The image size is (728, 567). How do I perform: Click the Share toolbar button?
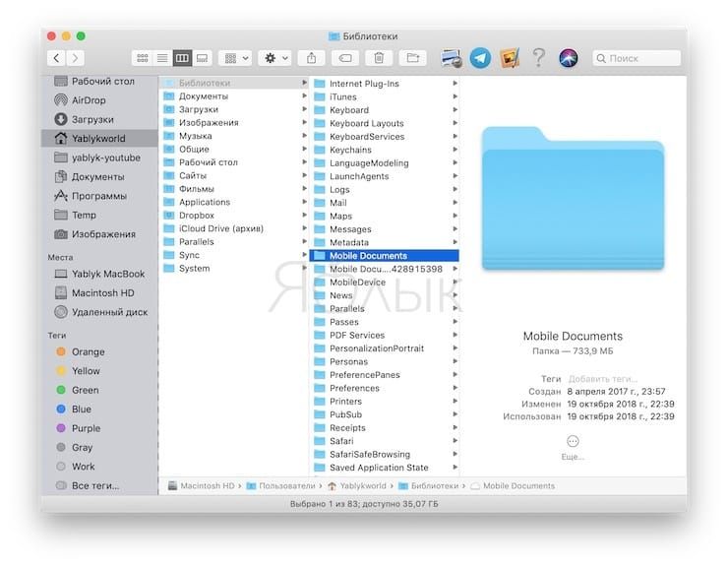pyautogui.click(x=311, y=59)
